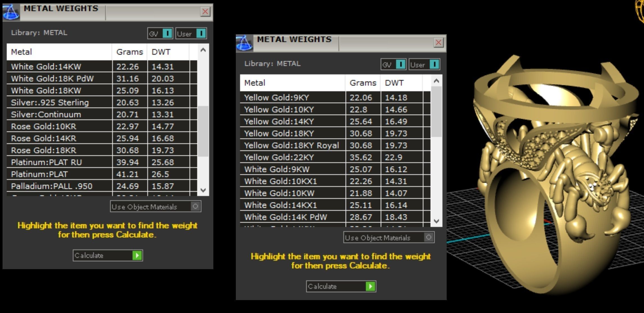This screenshot has height=313, width=644.
Task: Toggle User library in right panel
Action: pos(434,65)
